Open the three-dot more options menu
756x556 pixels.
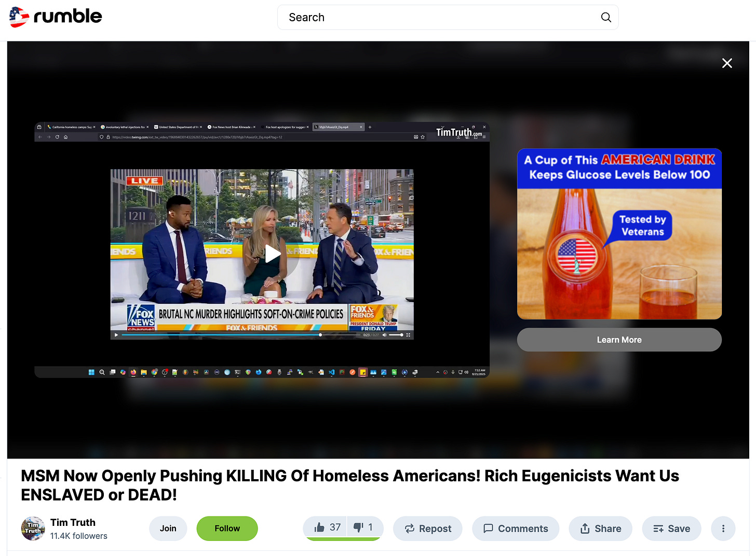tap(723, 528)
